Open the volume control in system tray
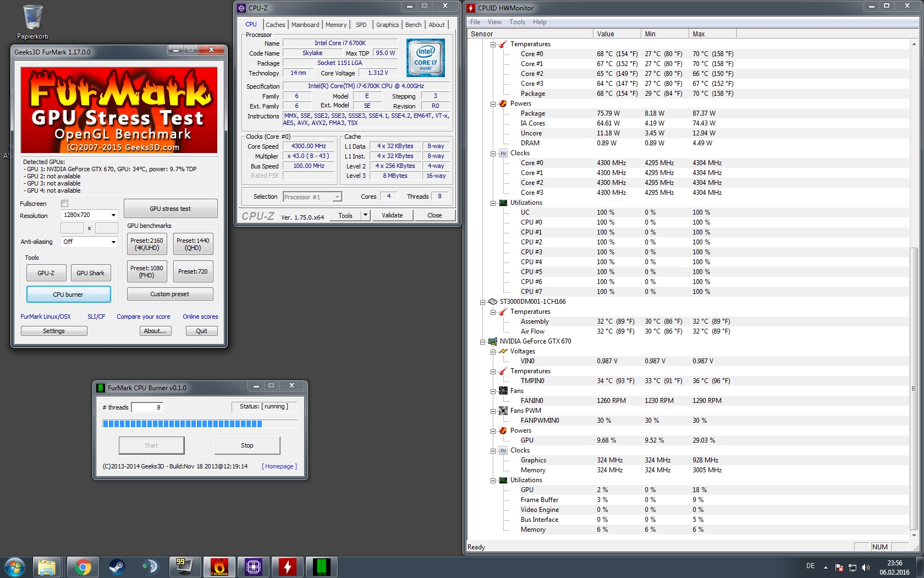This screenshot has width=924, height=578. coord(866,568)
